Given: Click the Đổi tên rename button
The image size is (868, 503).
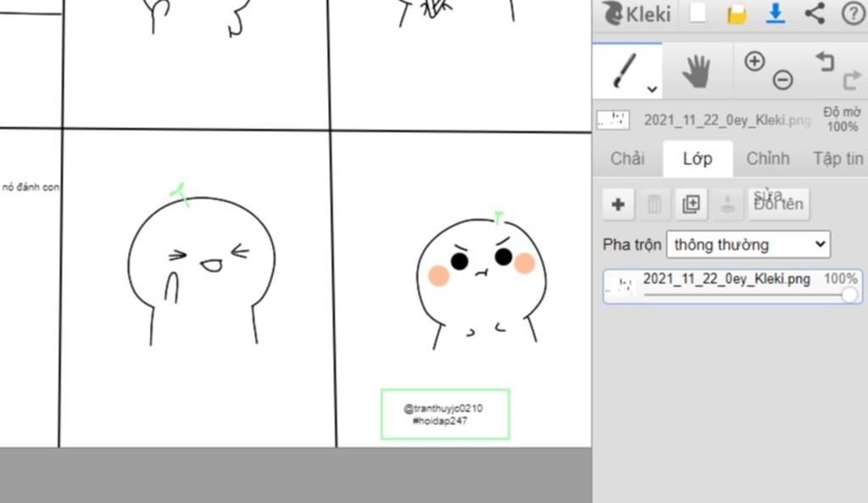Looking at the screenshot, I should point(779,204).
